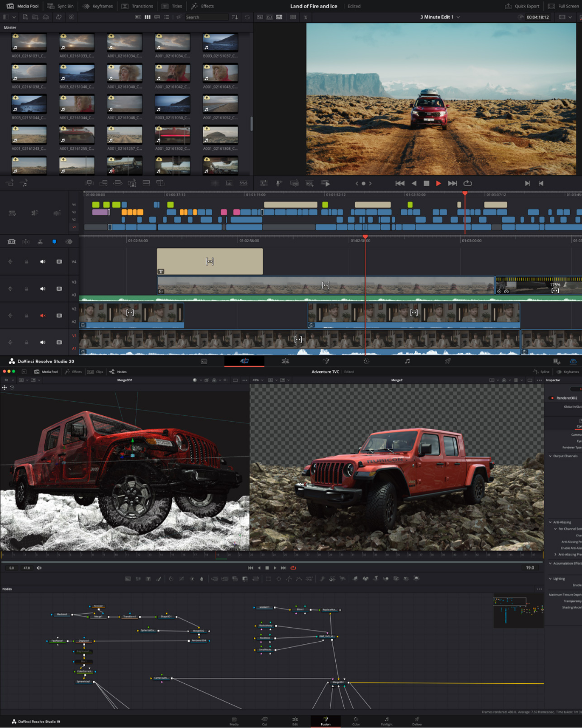Click the import media icon
The image size is (582, 728).
click(x=25, y=17)
